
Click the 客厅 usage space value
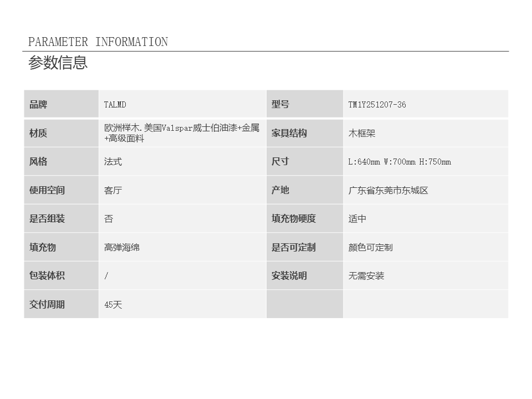click(x=113, y=191)
